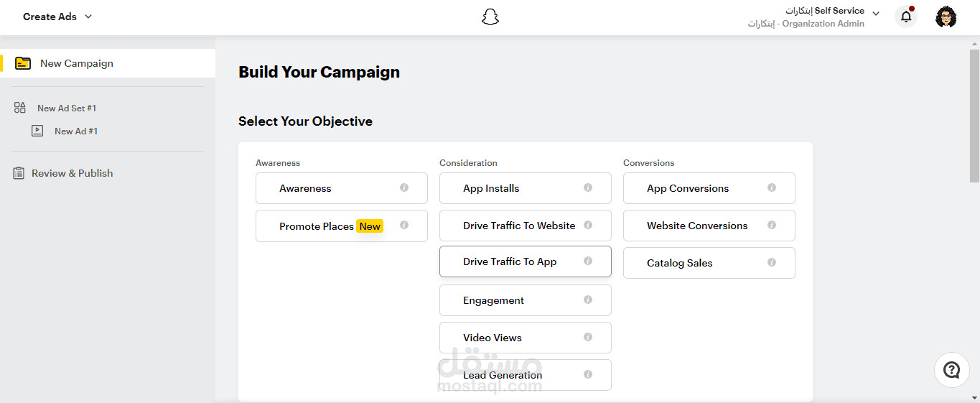Select the App Conversions objective
The width and height of the screenshot is (980, 403).
tap(709, 188)
